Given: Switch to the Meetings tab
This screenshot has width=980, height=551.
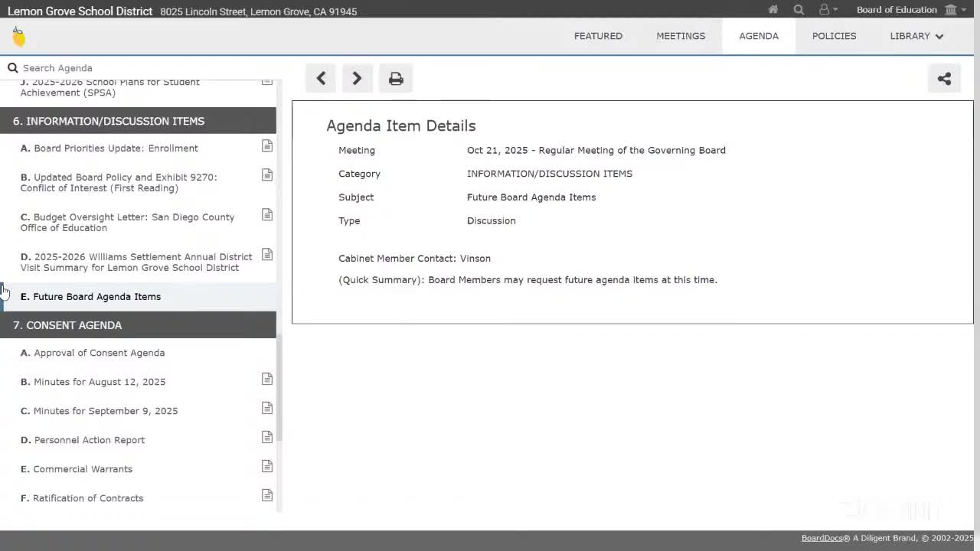Looking at the screenshot, I should tap(681, 36).
